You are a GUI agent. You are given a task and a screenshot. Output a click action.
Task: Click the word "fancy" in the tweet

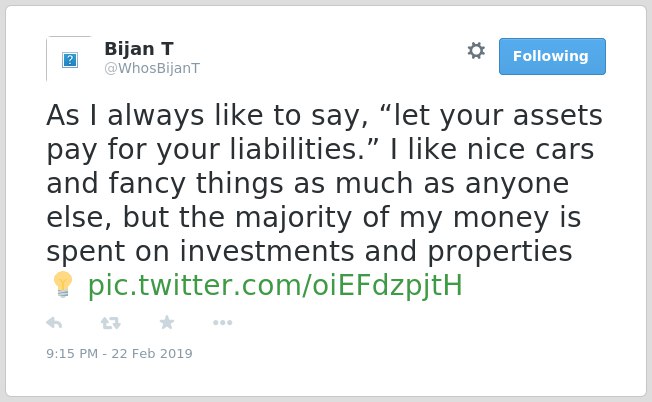[147, 183]
